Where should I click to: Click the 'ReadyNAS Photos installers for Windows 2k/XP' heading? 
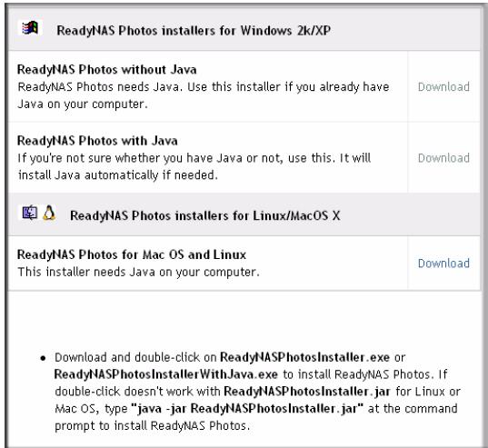tap(194, 31)
